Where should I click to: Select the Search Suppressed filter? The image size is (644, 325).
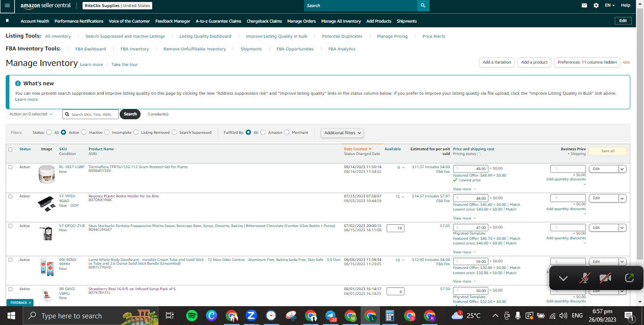coord(174,132)
